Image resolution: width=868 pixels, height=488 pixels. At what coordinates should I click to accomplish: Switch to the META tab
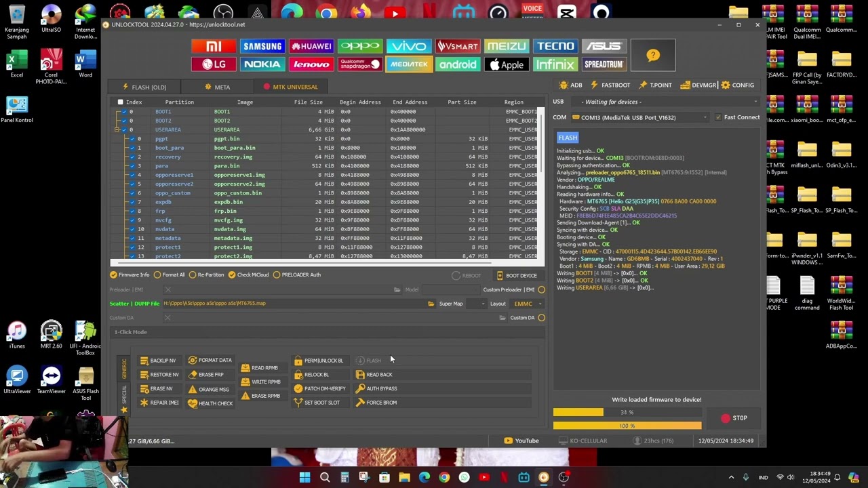217,87
